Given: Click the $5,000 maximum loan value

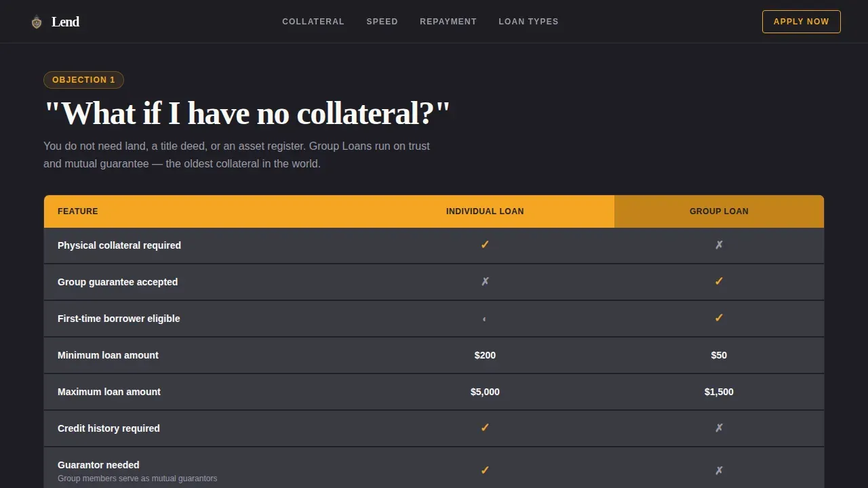Looking at the screenshot, I should point(485,392).
